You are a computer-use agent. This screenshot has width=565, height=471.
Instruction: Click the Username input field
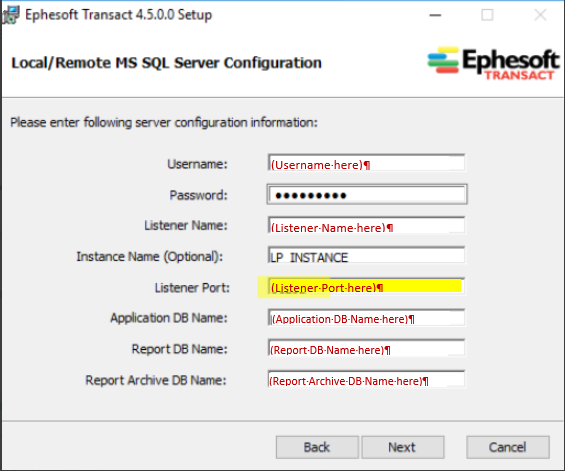(366, 163)
